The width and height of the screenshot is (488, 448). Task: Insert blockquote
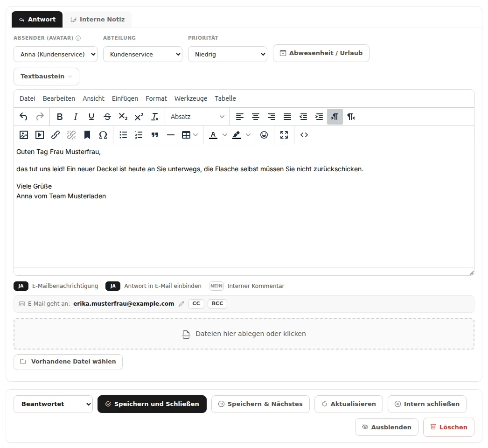coord(155,135)
